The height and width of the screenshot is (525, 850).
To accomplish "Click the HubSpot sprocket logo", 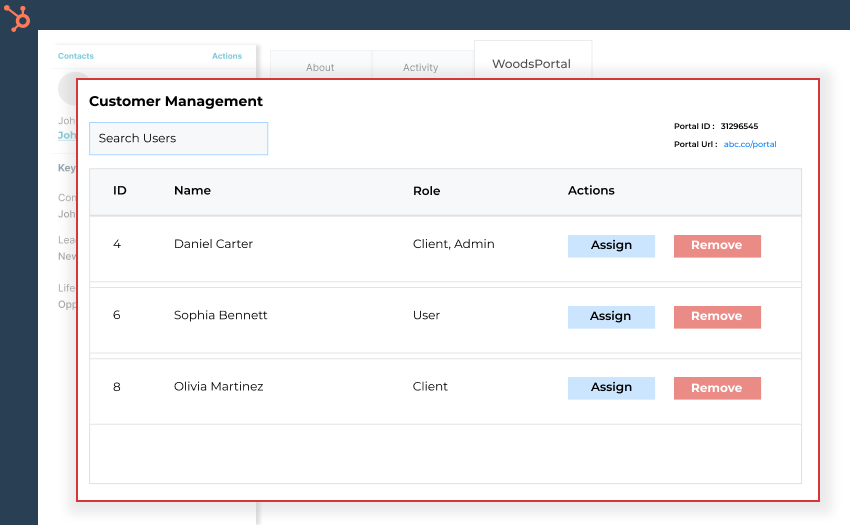I will click(17, 18).
